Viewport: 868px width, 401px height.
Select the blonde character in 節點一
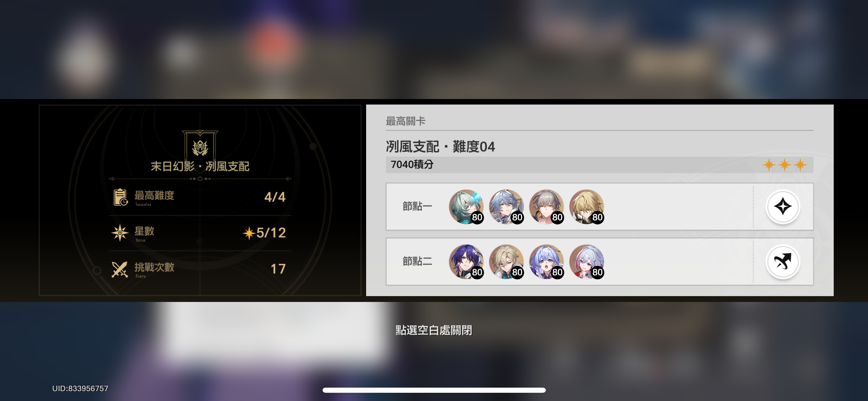[587, 207]
